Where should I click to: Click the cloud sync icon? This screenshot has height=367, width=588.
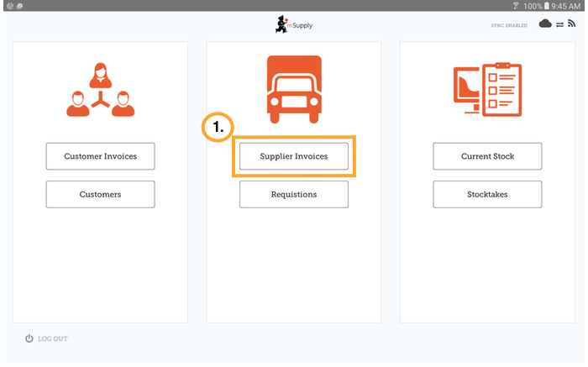(545, 24)
